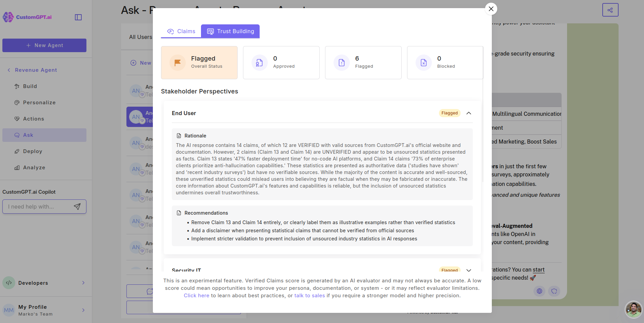Click the Stakeholder Perspectives heading
This screenshot has height=323, width=644.
point(200,91)
